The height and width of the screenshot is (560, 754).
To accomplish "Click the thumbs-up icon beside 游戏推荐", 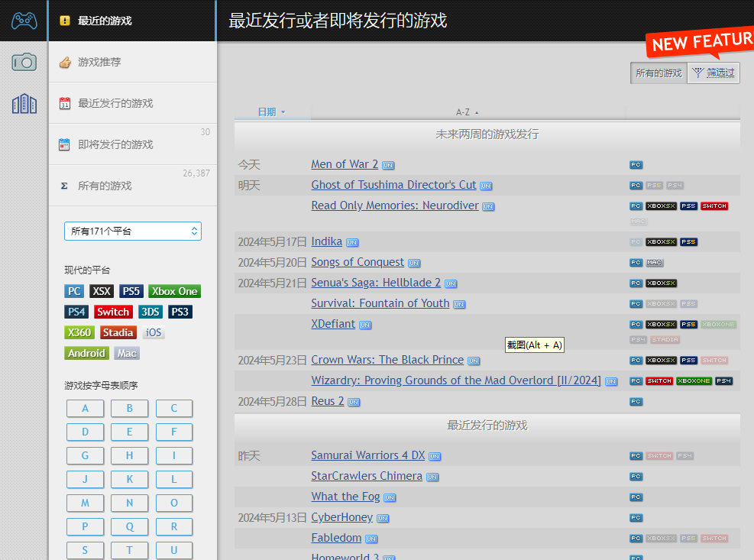I will (x=65, y=62).
